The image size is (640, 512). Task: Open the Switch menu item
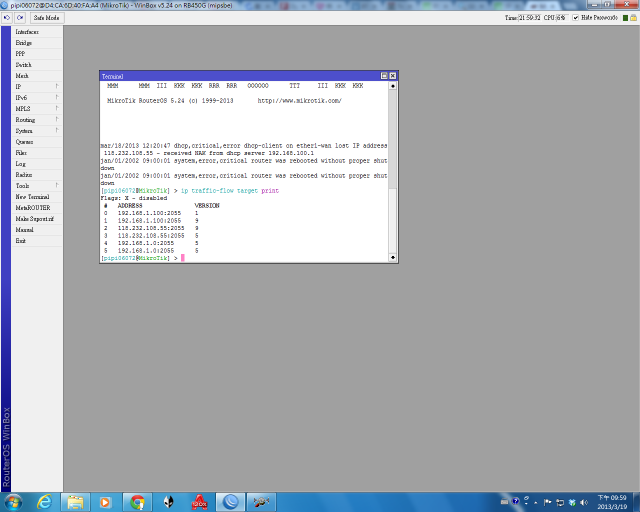pos(37,65)
